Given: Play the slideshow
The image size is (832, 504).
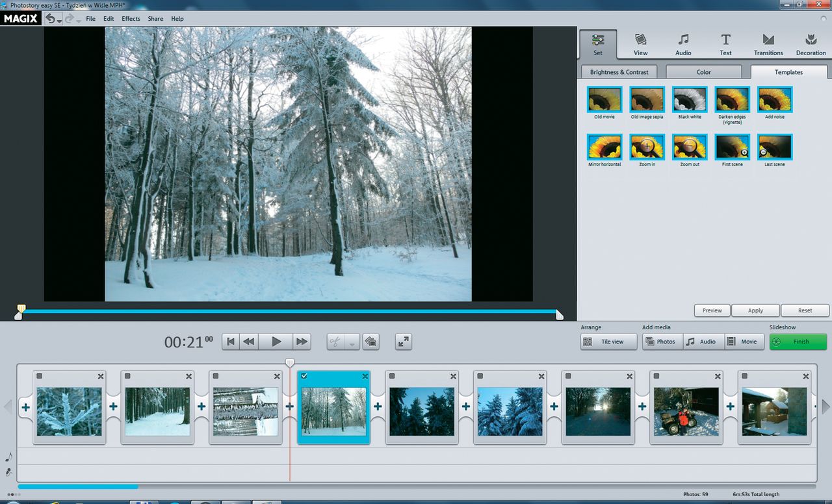Looking at the screenshot, I should tap(276, 342).
